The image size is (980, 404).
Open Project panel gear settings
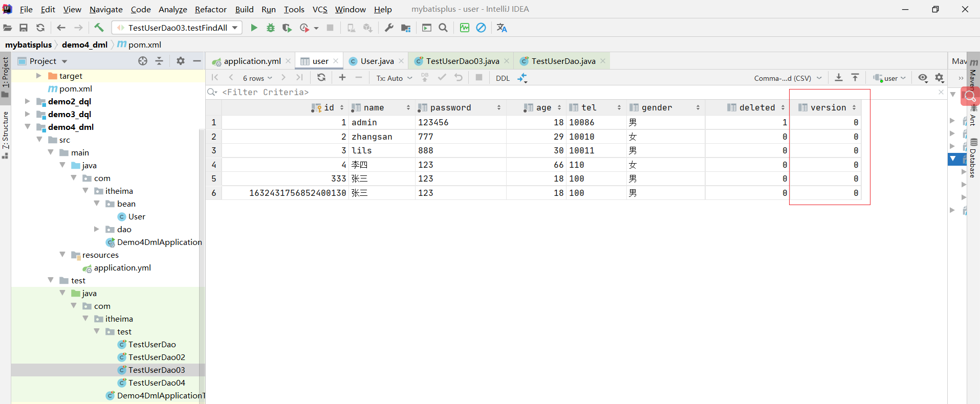(x=180, y=61)
